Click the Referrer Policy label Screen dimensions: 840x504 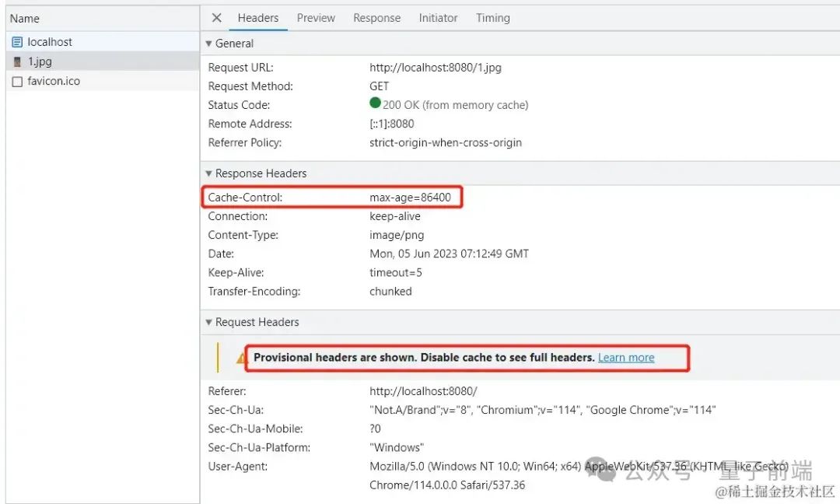(245, 142)
